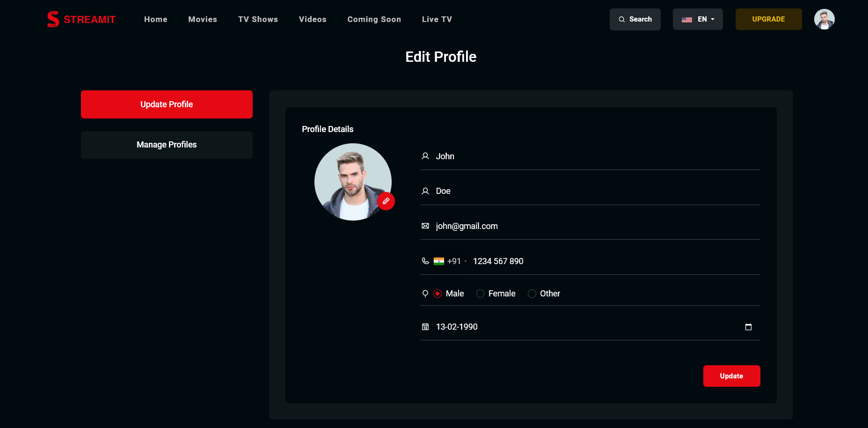Select the Female gender option
The height and width of the screenshot is (428, 868).
tap(480, 293)
